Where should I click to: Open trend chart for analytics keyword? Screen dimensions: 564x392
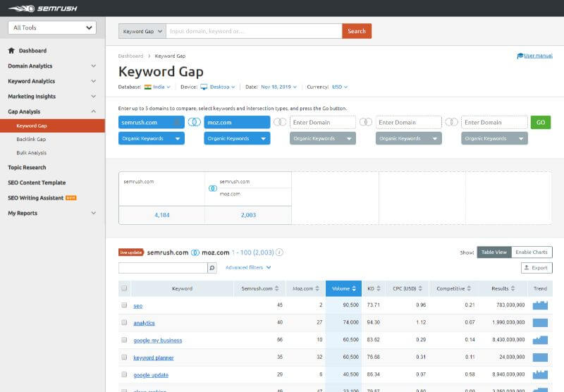(x=540, y=323)
